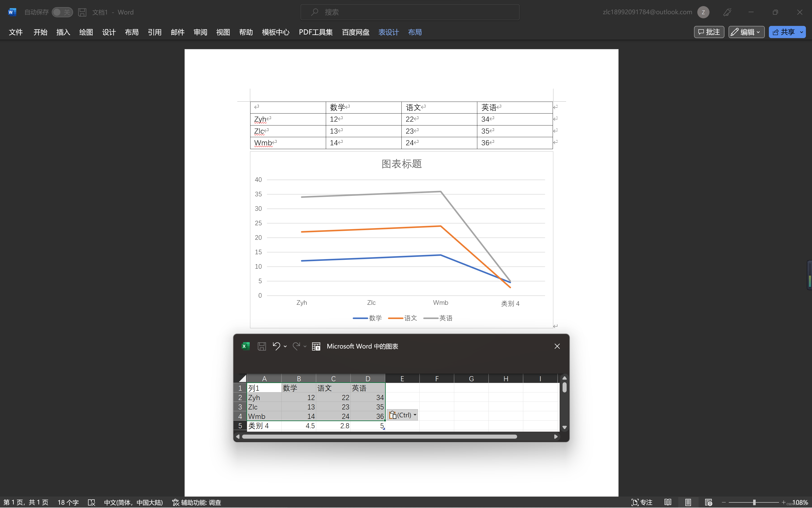Switch to Print Layout view icon
Screen dimensions: 812x508
click(x=688, y=502)
